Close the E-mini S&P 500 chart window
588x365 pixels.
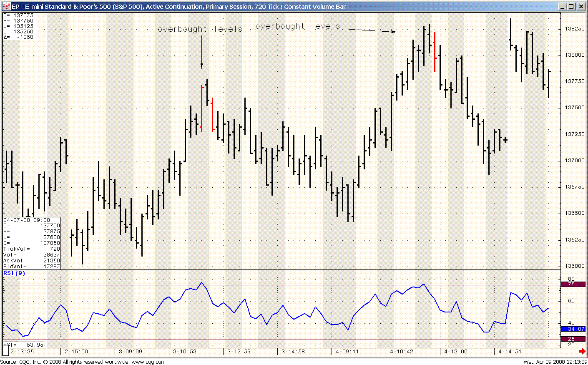580,7
